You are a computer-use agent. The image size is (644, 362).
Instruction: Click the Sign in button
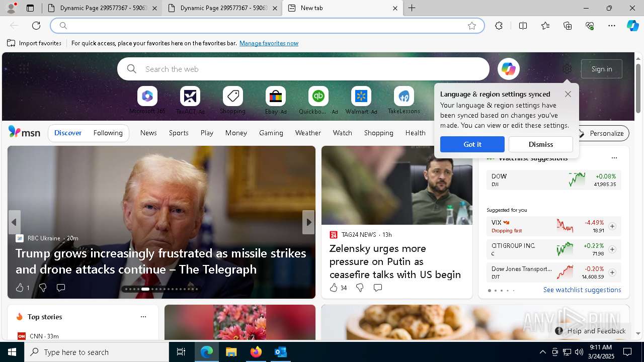pyautogui.click(x=602, y=69)
